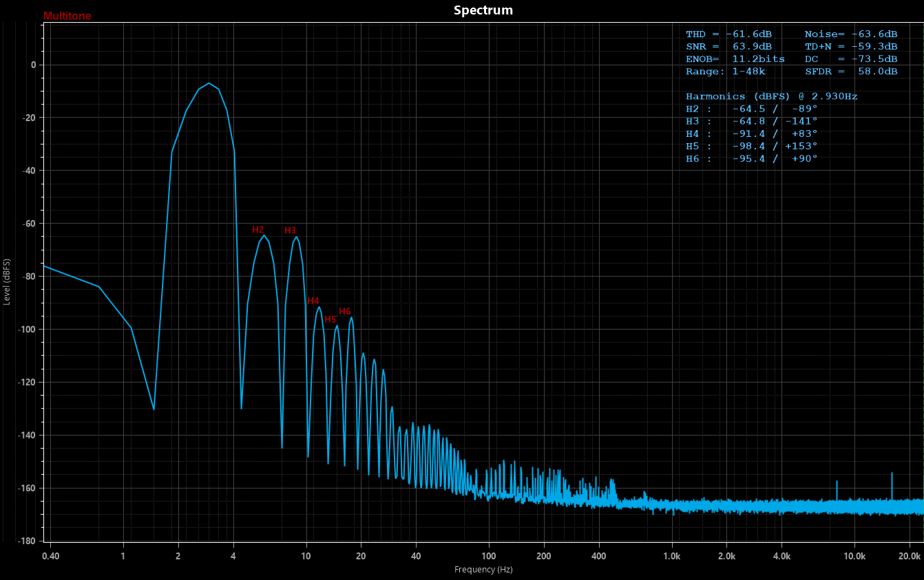Screen dimensions: 924x580
Task: Click the H6 : -95.4 / +90° row
Action: (751, 158)
